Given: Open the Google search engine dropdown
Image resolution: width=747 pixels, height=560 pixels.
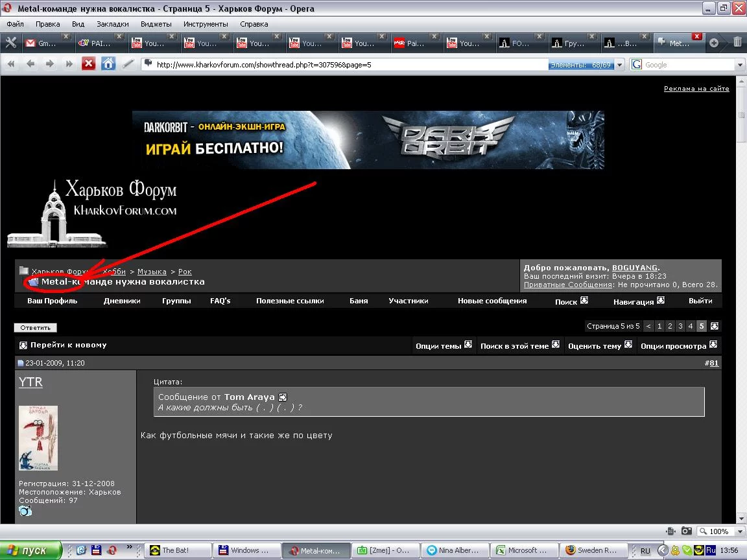Looking at the screenshot, I should tap(740, 65).
